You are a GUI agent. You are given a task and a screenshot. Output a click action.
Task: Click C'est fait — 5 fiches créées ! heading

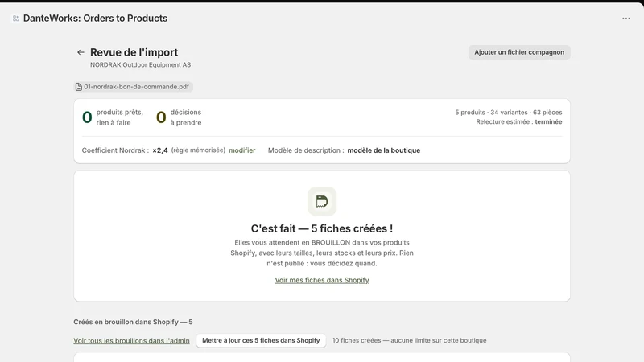[x=322, y=228]
